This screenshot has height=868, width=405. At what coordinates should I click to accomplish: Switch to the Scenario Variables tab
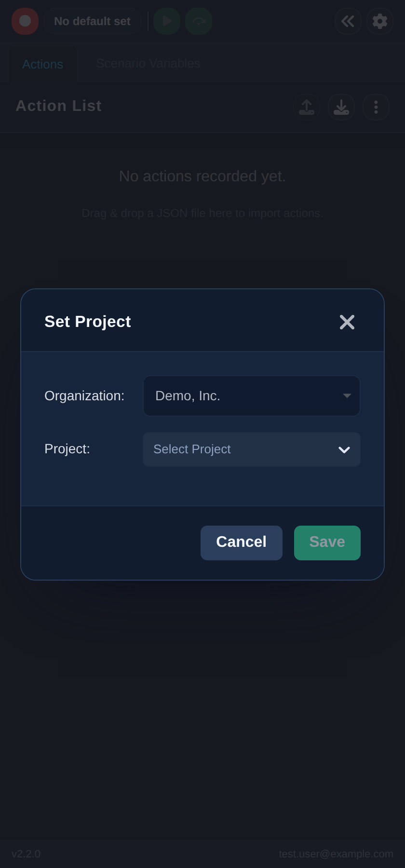148,64
